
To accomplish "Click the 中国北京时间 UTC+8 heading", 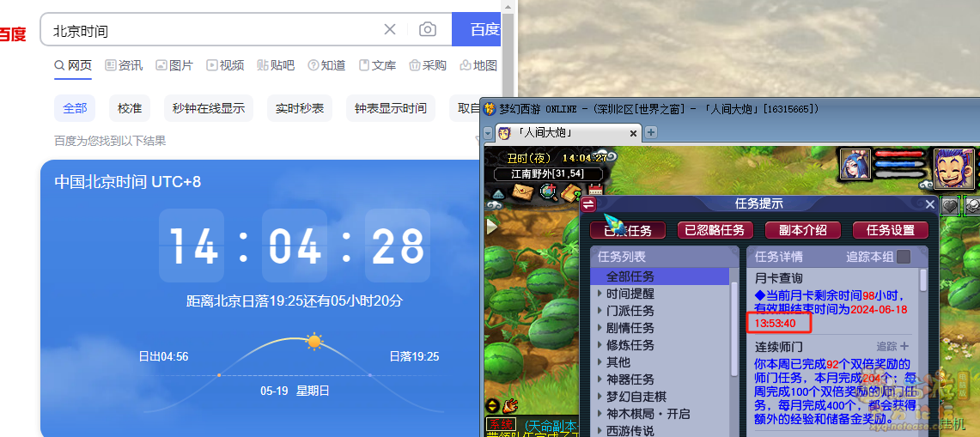I will (128, 182).
